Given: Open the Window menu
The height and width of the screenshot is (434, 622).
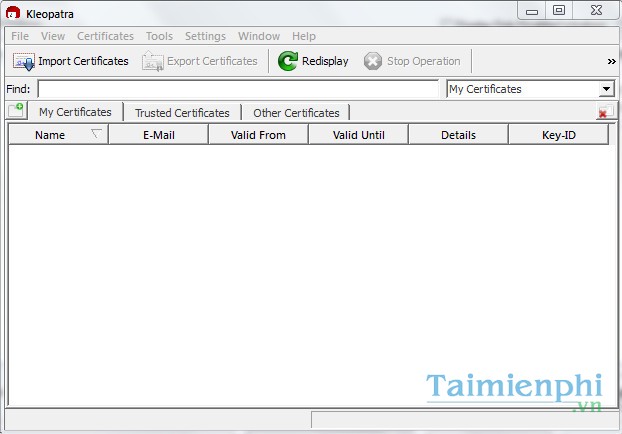Looking at the screenshot, I should (259, 36).
